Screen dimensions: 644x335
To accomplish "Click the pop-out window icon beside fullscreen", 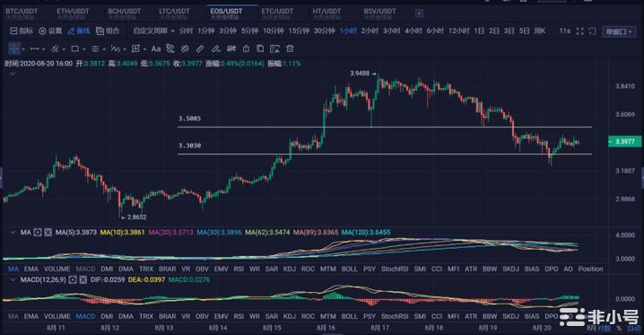I will coord(592,31).
